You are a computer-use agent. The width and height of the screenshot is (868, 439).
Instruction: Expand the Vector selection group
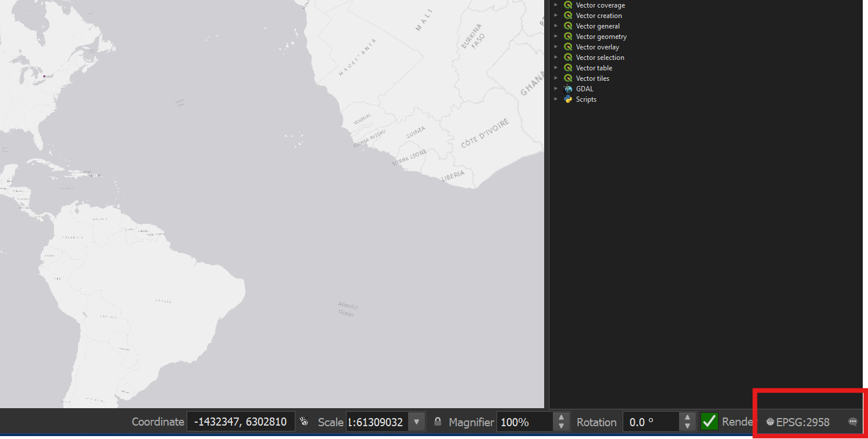[x=556, y=58]
